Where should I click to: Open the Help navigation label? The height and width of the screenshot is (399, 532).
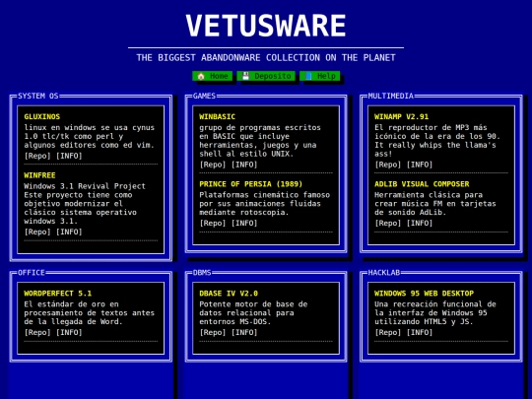(326, 76)
